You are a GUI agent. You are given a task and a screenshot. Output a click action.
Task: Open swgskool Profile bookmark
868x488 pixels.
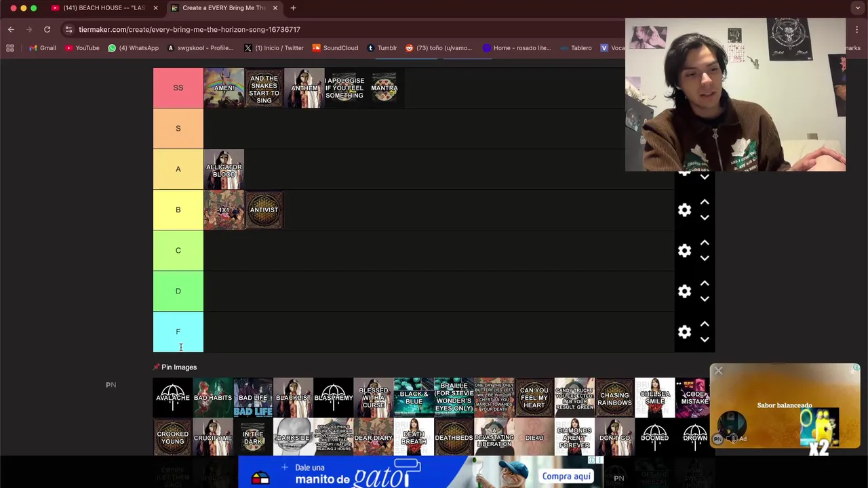(x=200, y=48)
